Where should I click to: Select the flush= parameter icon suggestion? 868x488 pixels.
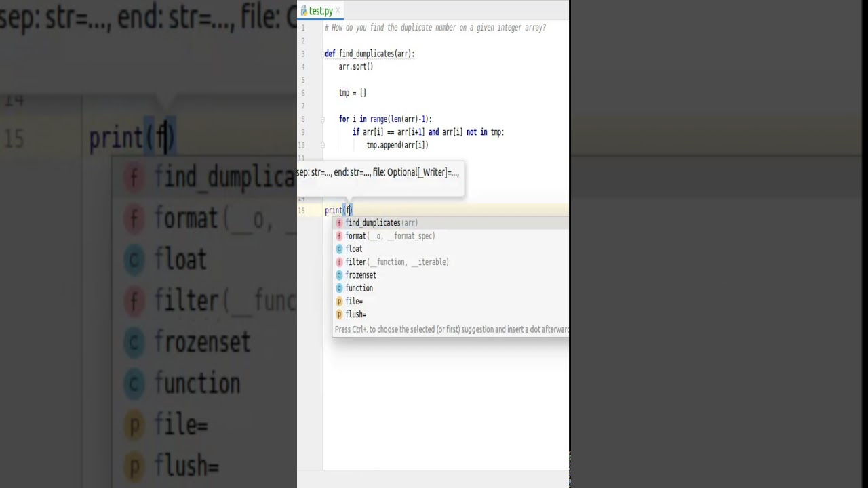click(x=339, y=314)
